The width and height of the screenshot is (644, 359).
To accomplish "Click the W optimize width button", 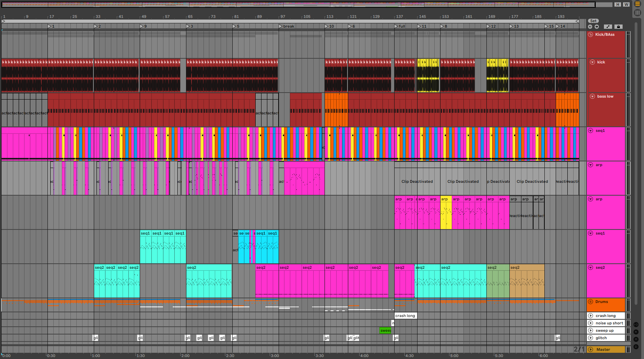I will click(626, 5).
